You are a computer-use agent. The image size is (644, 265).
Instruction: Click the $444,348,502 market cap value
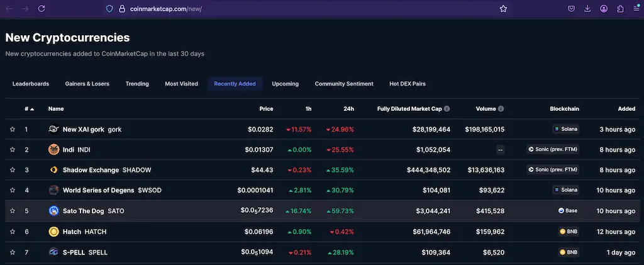pos(428,170)
